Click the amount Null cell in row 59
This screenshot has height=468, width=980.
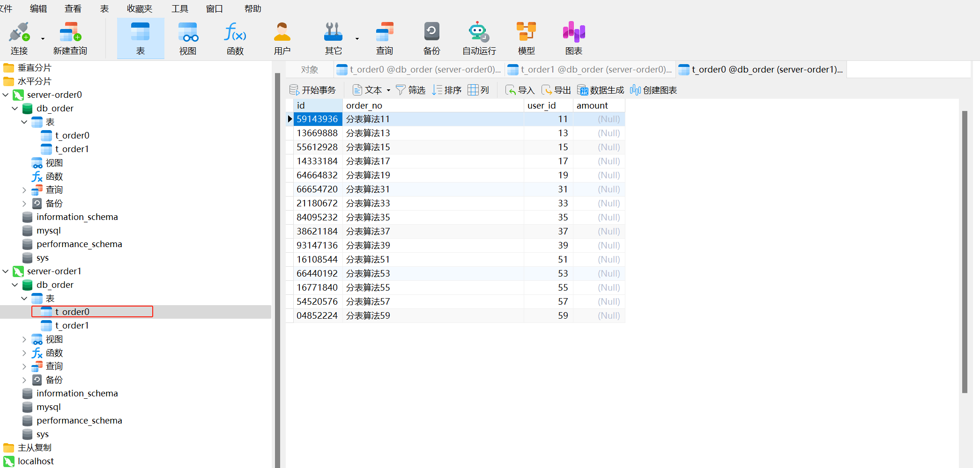pyautogui.click(x=599, y=316)
